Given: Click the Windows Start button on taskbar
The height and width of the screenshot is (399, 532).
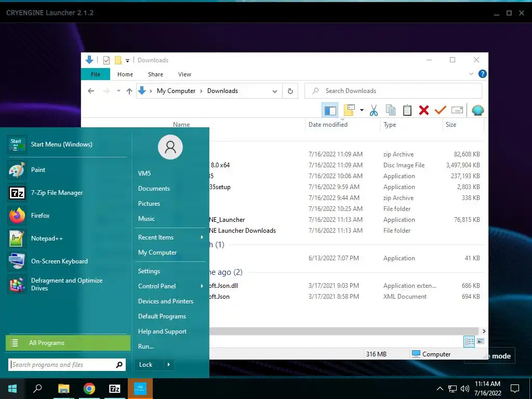Looking at the screenshot, I should coord(12,389).
